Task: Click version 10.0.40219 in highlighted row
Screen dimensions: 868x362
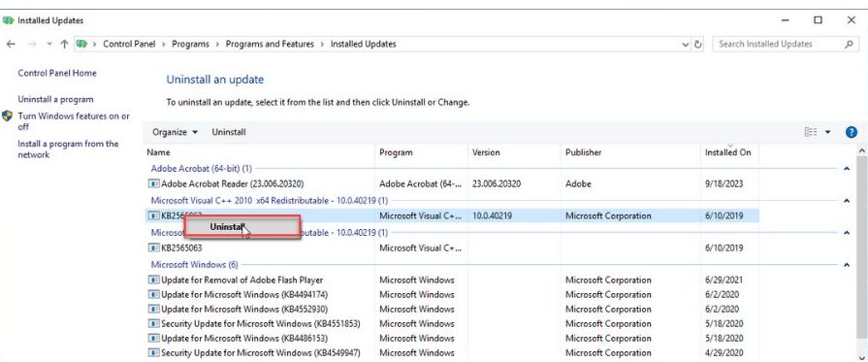Action: coord(493,216)
